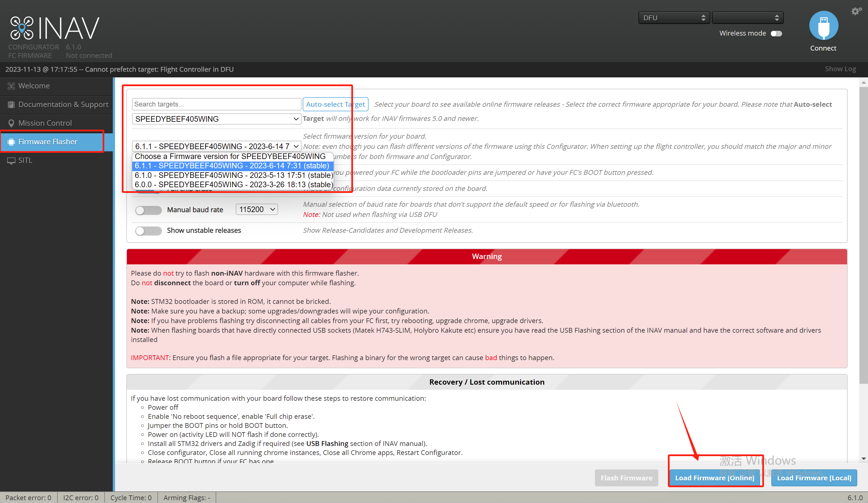Click the scrollbar up arrow
This screenshot has width=868, height=503.
[x=863, y=82]
